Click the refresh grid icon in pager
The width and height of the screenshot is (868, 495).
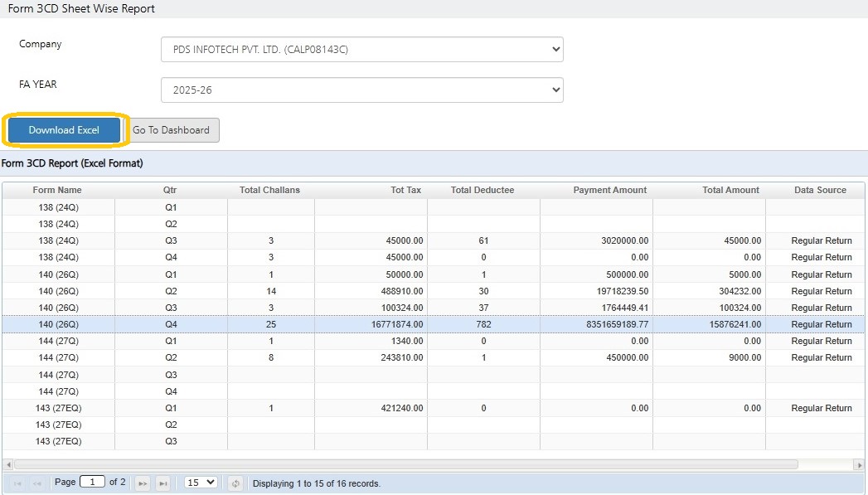click(x=235, y=483)
